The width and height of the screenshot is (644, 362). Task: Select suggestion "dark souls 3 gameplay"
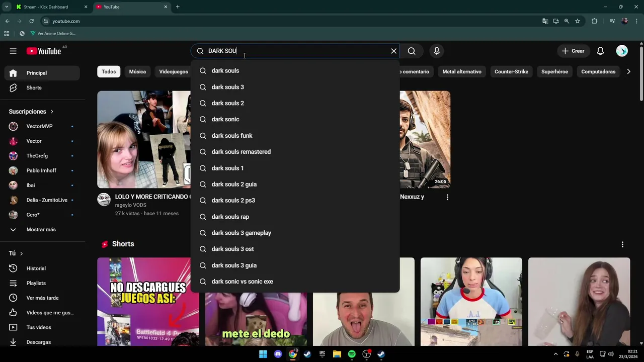pos(295,233)
